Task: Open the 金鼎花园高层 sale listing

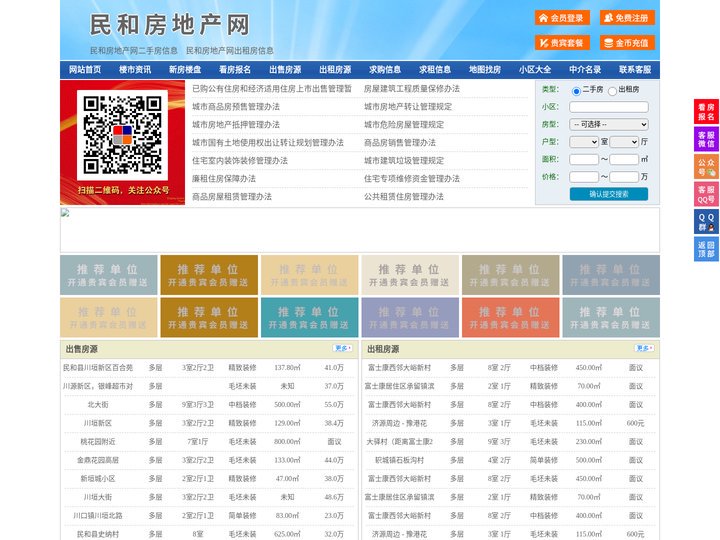Action: pos(98,460)
